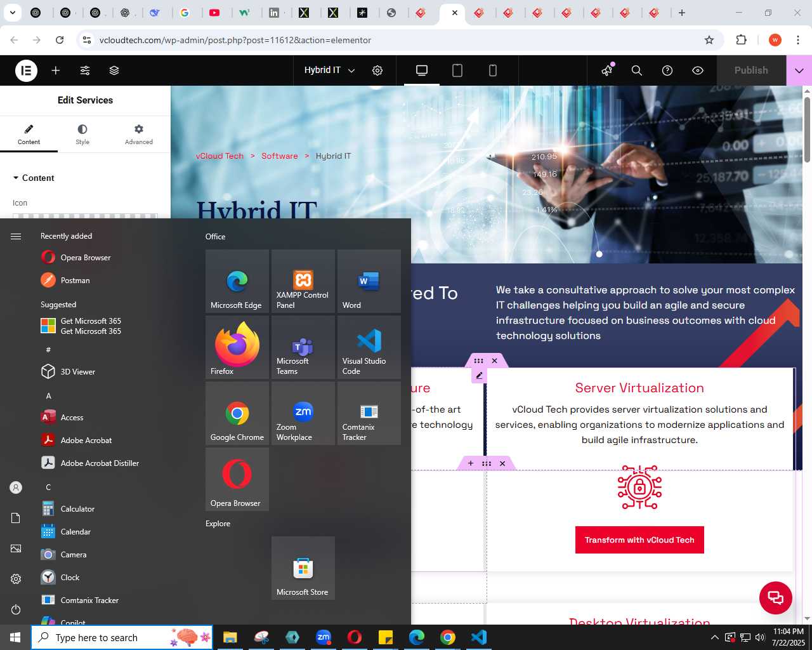Viewport: 812px width, 650px height.
Task: Open the Elementor finder search icon
Action: point(637,70)
